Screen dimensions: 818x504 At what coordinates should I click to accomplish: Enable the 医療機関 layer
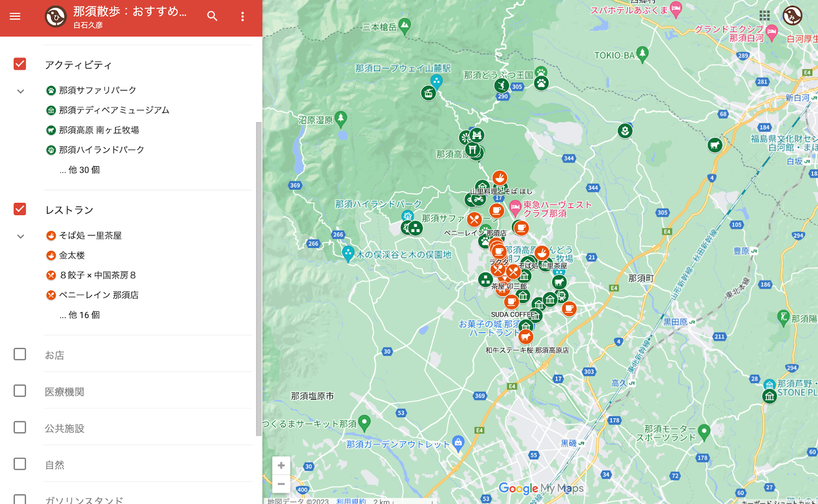20,391
